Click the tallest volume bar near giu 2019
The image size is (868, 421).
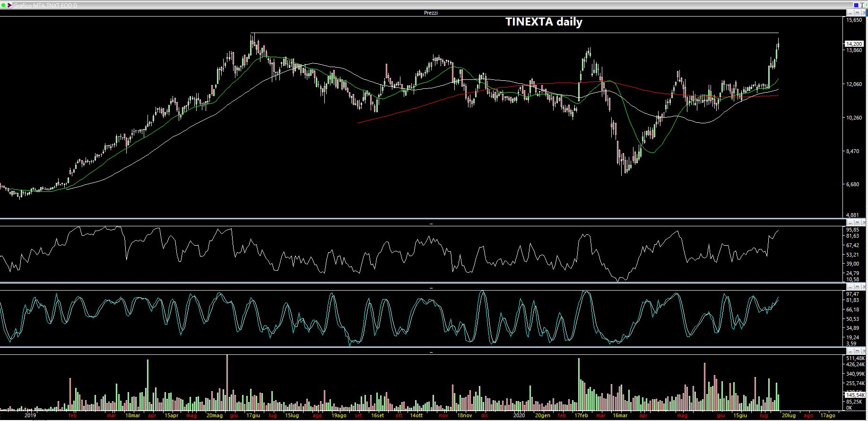click(227, 382)
